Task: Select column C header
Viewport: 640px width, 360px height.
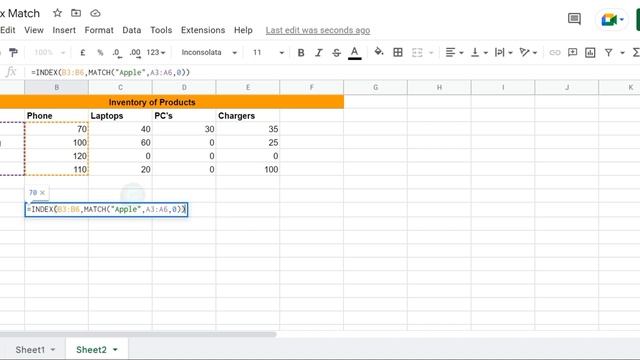Action: [120, 87]
